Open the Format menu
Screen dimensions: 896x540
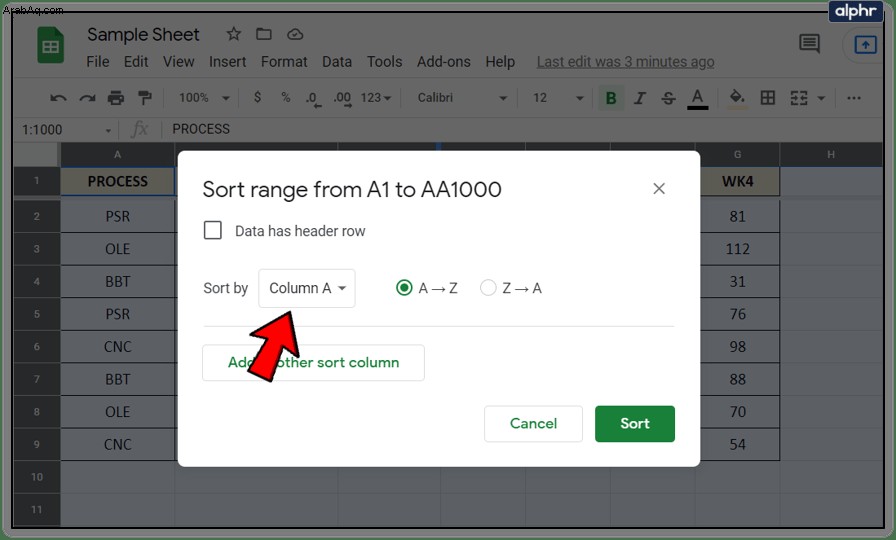pos(284,62)
